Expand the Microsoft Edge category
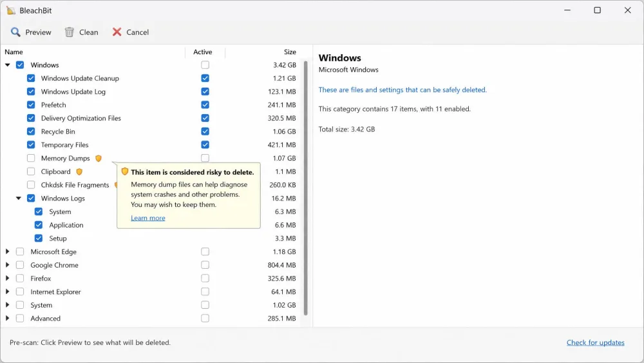The height and width of the screenshot is (363, 644). pyautogui.click(x=7, y=251)
